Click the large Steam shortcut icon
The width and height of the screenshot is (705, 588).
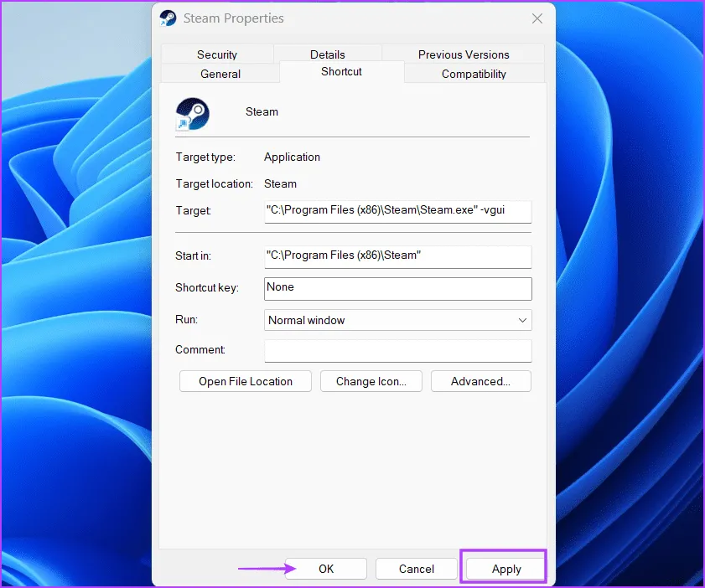point(192,113)
